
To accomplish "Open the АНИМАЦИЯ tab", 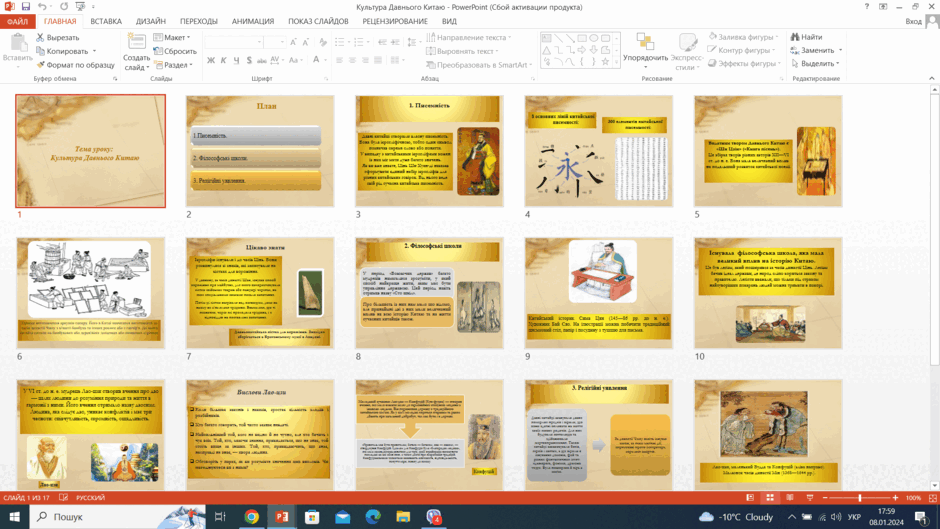I will pos(253,21).
